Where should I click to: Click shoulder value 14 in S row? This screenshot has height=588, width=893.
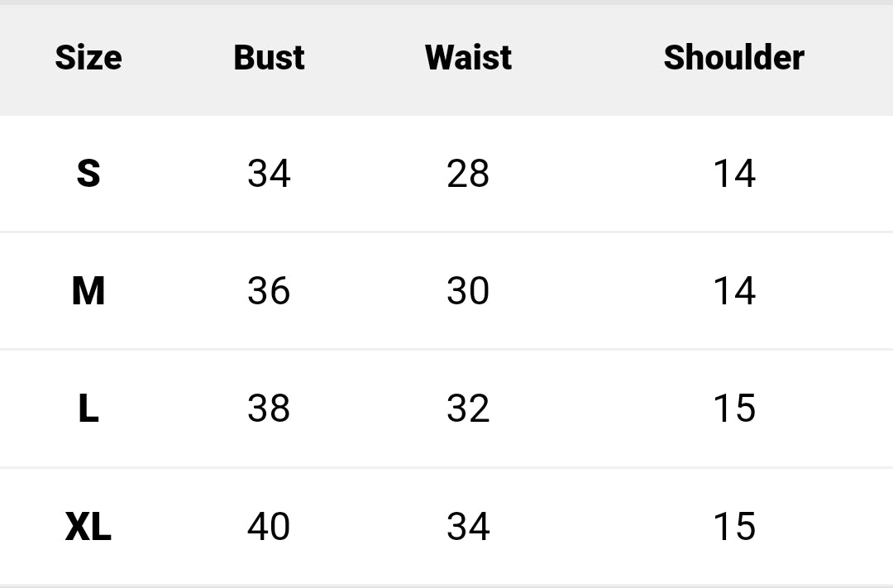pos(734,174)
